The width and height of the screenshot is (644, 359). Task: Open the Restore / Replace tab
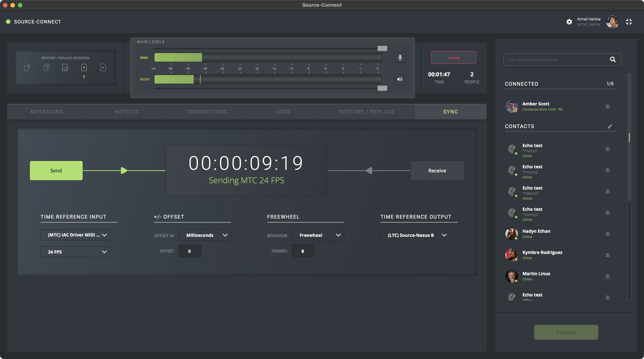(x=367, y=112)
